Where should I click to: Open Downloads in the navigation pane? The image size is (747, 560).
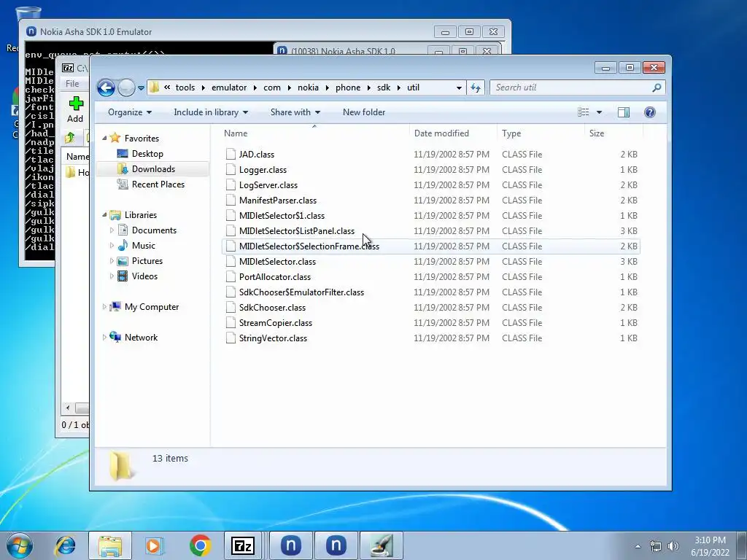click(x=153, y=169)
